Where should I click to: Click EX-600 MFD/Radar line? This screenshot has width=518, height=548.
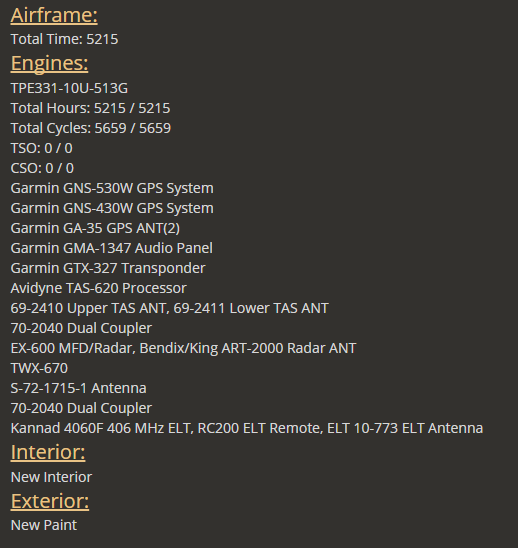184,348
